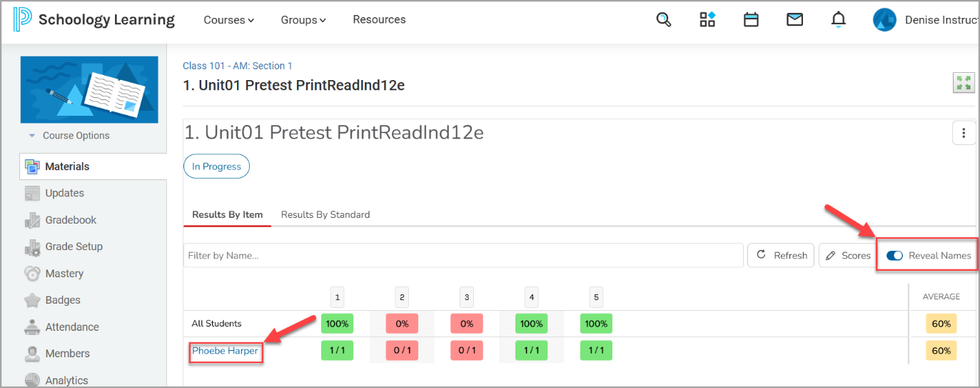The height and width of the screenshot is (388, 980).
Task: Open the notifications bell icon
Action: tap(839, 20)
